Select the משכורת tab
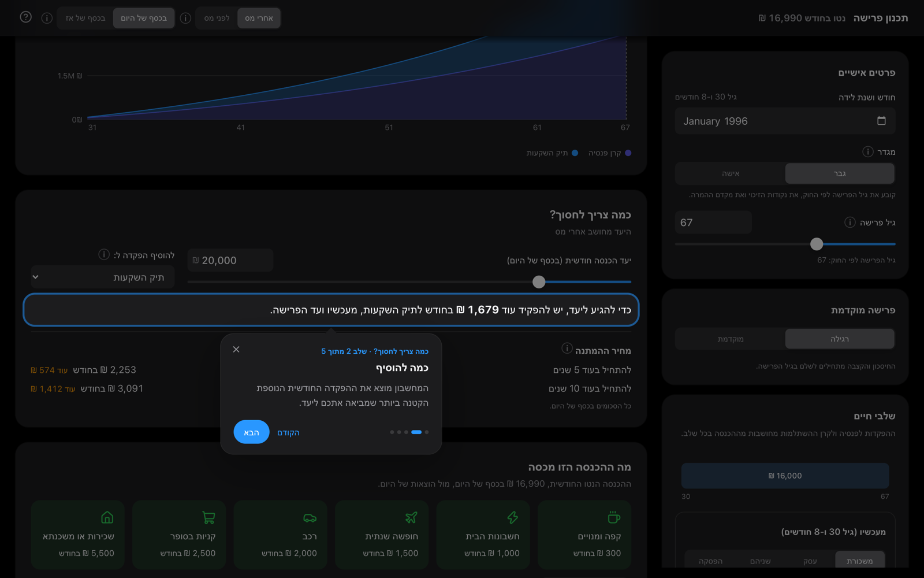This screenshot has height=578, width=924. (859, 561)
